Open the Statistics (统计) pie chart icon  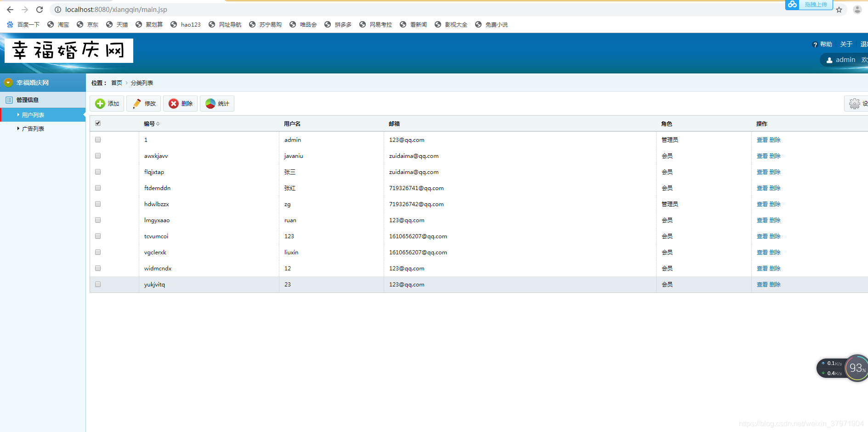tap(210, 104)
